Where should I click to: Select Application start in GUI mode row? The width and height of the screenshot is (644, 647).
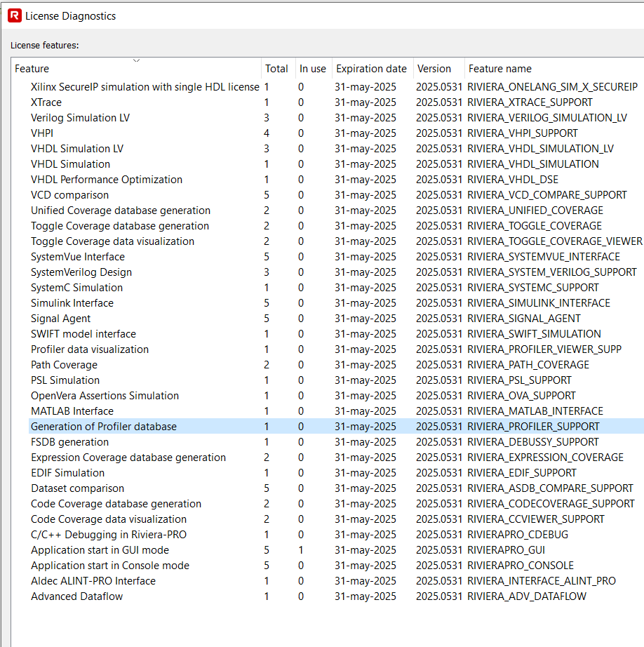click(x=100, y=550)
